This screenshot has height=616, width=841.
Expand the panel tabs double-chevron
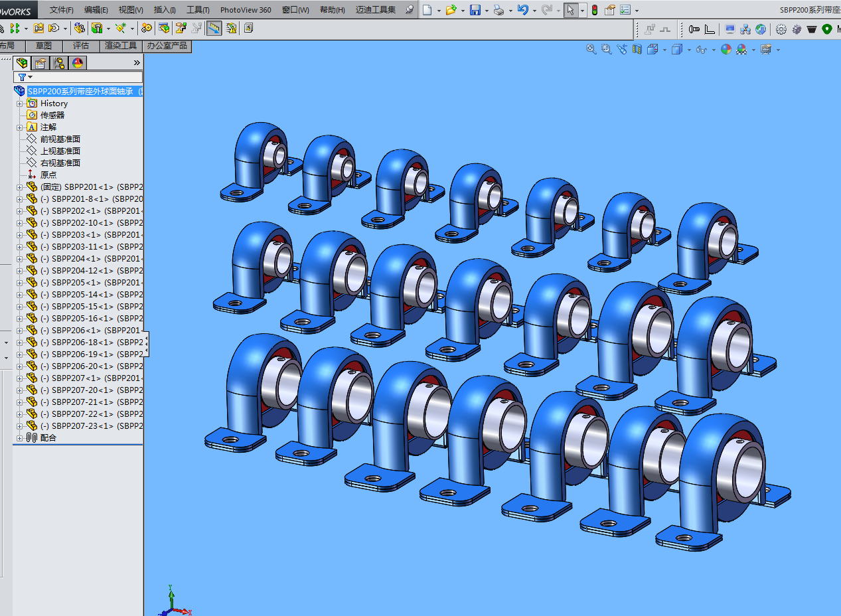click(x=137, y=63)
